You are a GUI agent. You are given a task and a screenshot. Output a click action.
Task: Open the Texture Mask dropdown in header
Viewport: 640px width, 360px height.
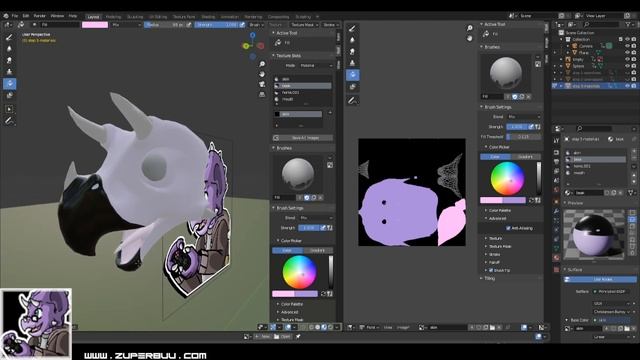pyautogui.click(x=304, y=25)
